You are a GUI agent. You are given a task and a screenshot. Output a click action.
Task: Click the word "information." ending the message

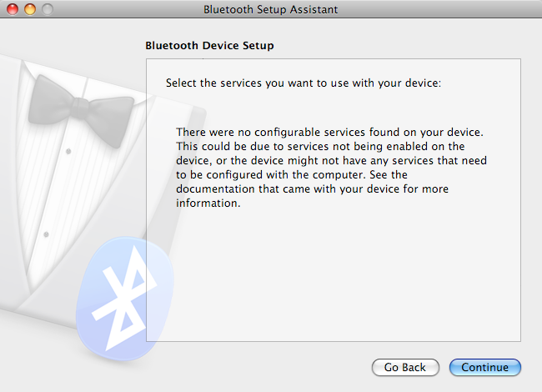click(x=208, y=204)
